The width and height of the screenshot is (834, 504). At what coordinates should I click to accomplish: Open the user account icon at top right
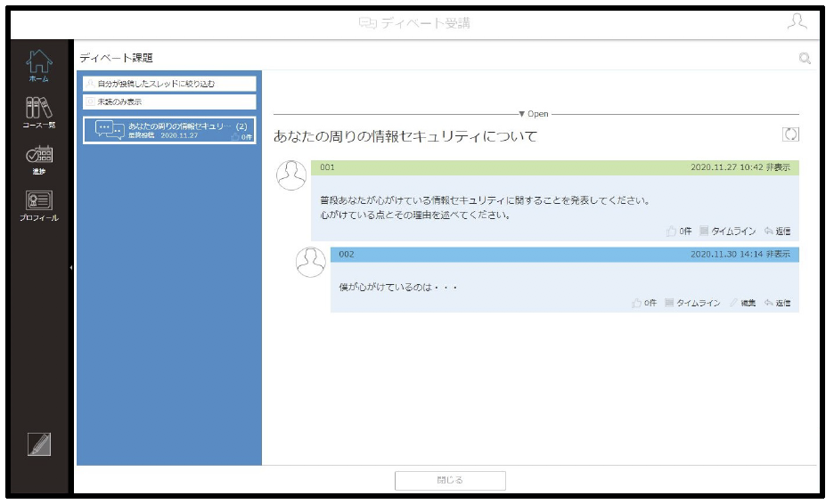click(x=797, y=21)
